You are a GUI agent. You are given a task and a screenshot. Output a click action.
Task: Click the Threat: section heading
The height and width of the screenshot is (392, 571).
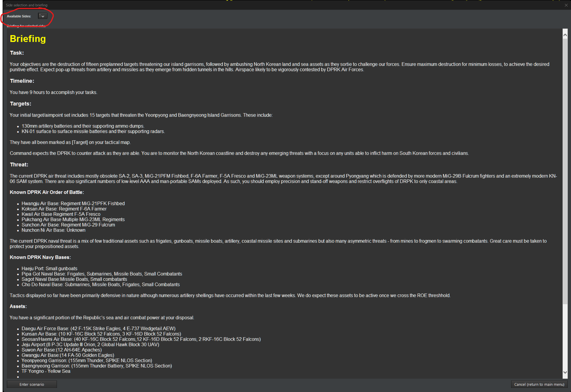click(19, 165)
